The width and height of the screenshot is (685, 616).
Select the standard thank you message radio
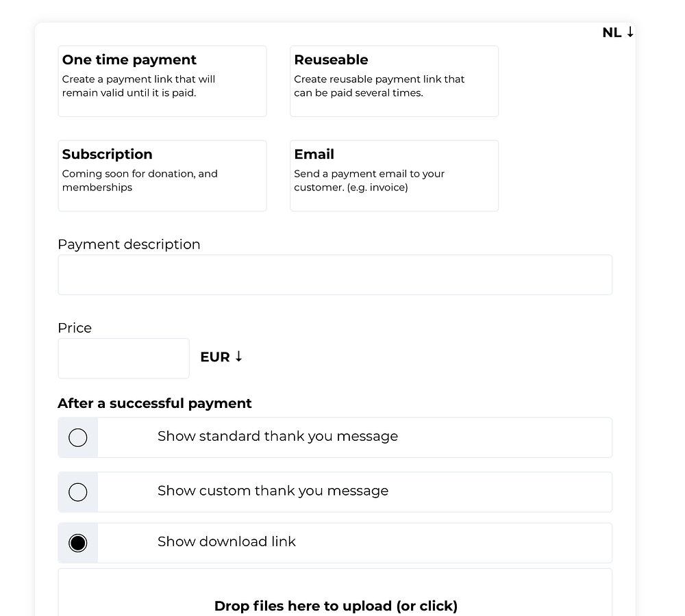tap(78, 437)
